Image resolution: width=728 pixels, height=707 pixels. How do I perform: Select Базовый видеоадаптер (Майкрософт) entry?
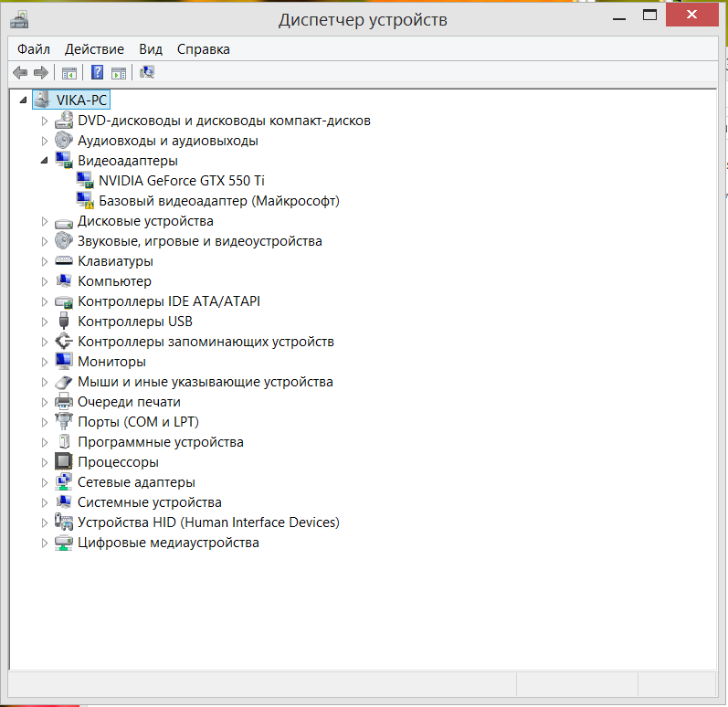[x=219, y=201]
